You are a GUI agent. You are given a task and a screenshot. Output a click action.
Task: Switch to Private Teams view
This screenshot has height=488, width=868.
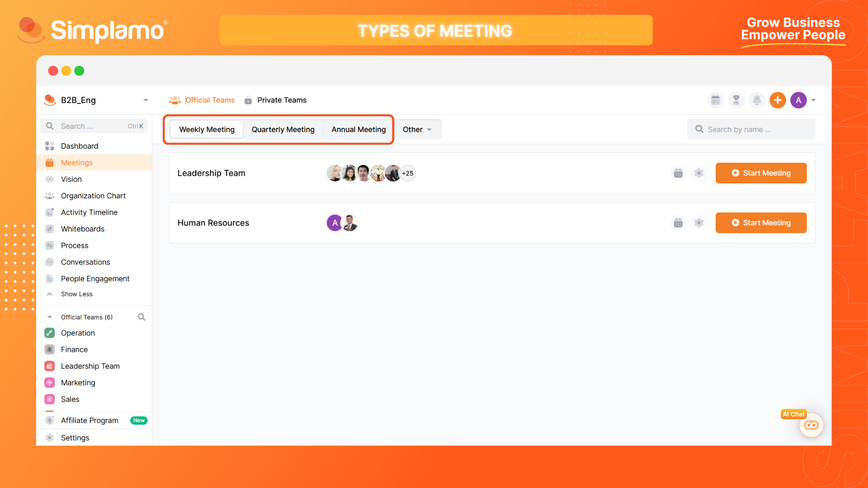coord(282,100)
